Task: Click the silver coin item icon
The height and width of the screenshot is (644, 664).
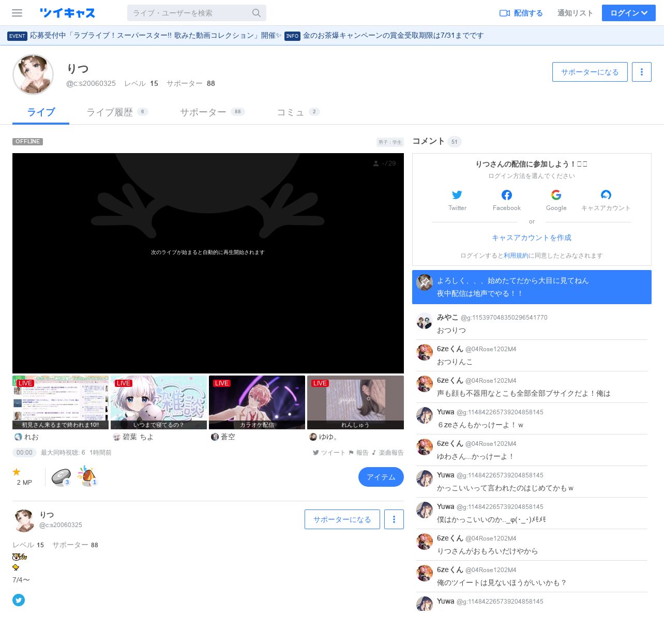Action: [61, 476]
